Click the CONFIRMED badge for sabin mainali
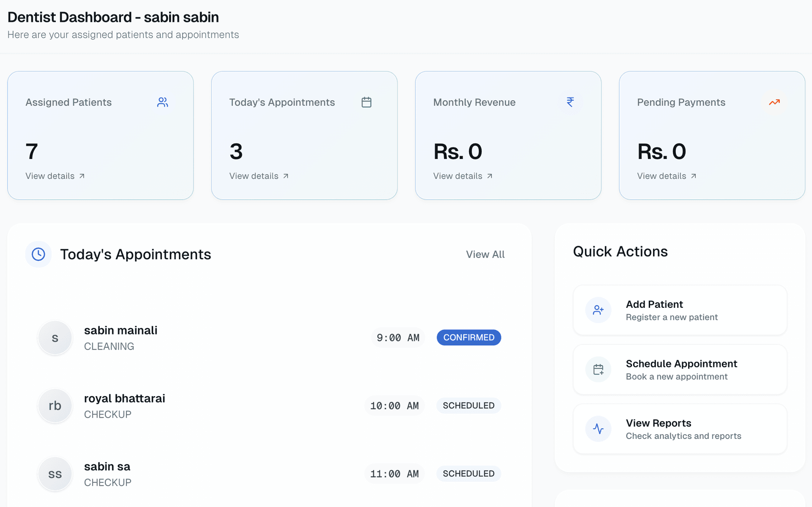Viewport: 812px width, 507px height. pyautogui.click(x=469, y=337)
